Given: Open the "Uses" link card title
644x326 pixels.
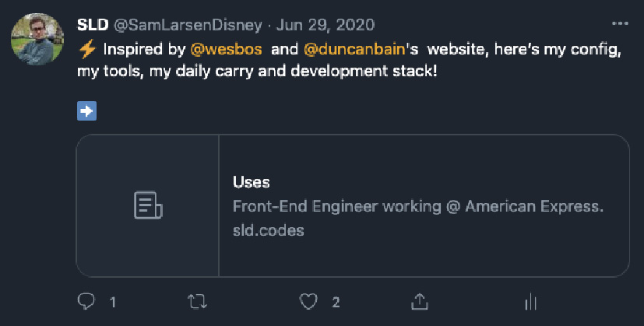Looking at the screenshot, I should coord(251,183).
